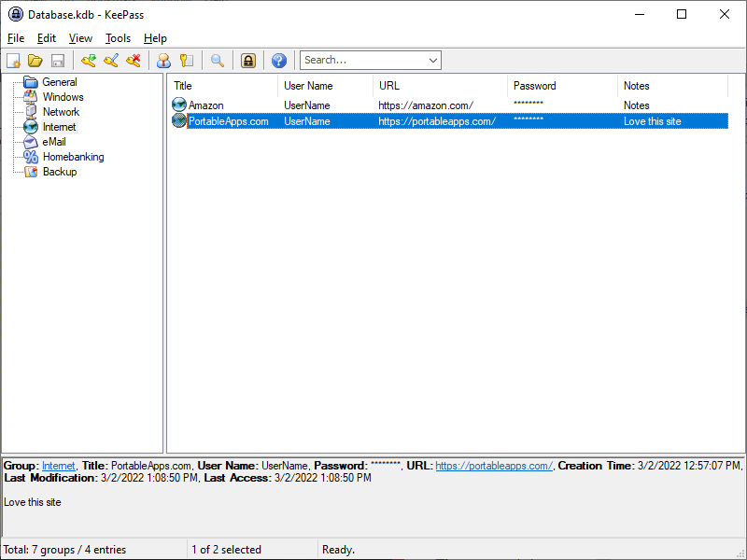Open the Tools menu
The image size is (747, 560).
[118, 38]
